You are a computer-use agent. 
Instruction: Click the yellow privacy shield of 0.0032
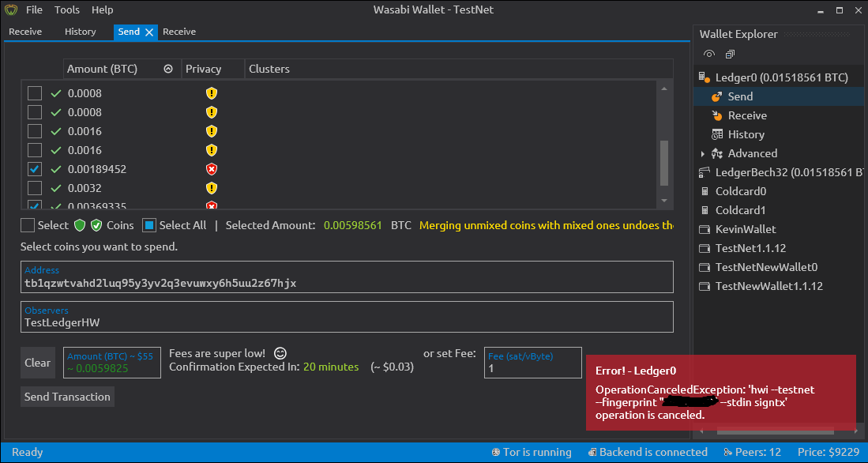(212, 188)
